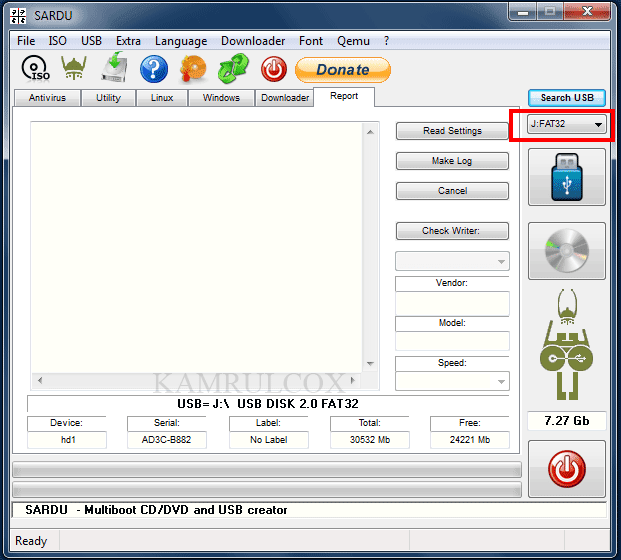Viewport: 621px width, 560px height.
Task: Switch to the Antivirus tab
Action: pyautogui.click(x=47, y=98)
